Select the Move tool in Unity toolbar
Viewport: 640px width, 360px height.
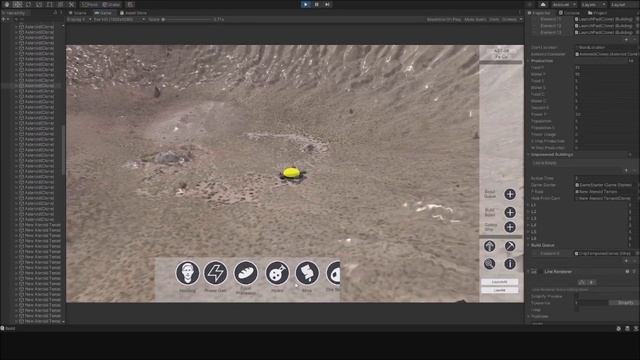point(18,4)
